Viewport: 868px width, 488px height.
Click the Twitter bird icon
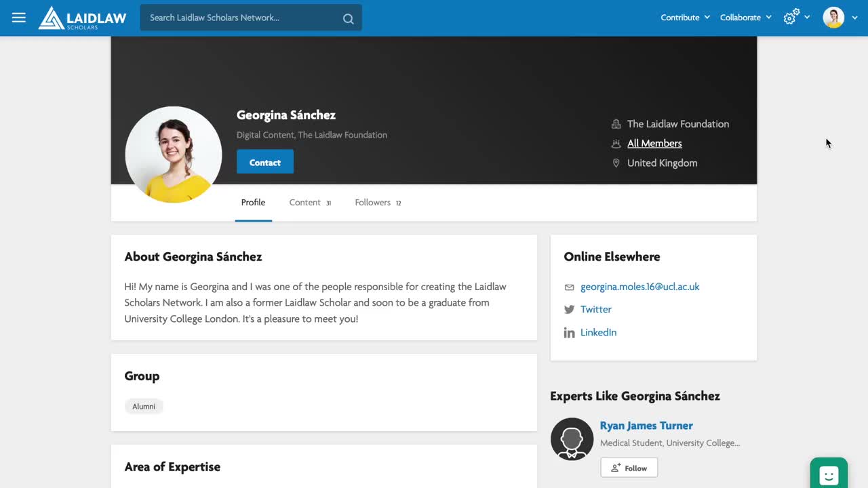tap(569, 309)
